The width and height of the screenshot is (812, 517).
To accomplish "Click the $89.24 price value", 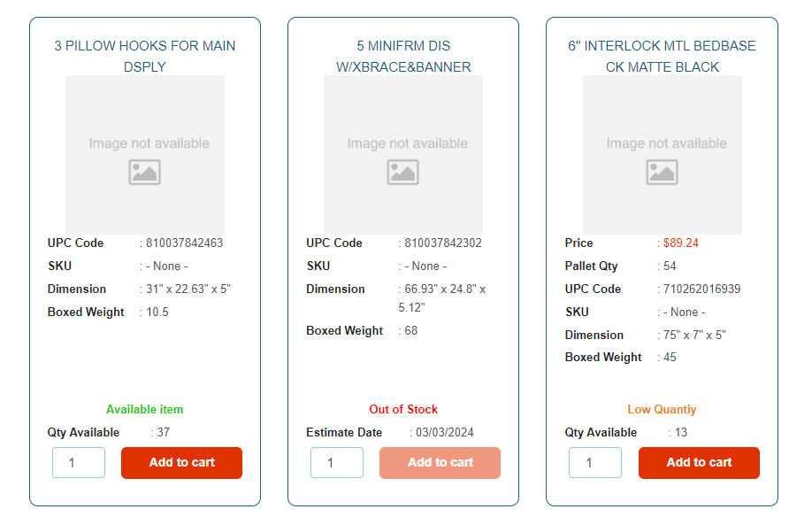I will click(x=680, y=243).
